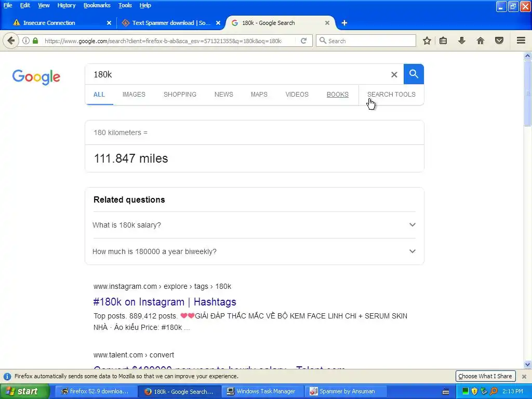Viewport: 532px width, 399px height.
Task: Click yellow shield security tray icon
Action: click(474, 392)
